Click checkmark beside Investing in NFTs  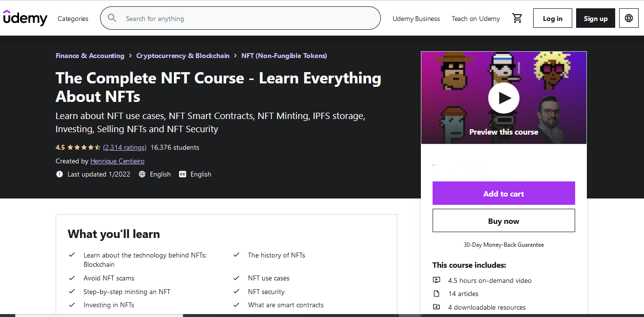[x=72, y=305]
